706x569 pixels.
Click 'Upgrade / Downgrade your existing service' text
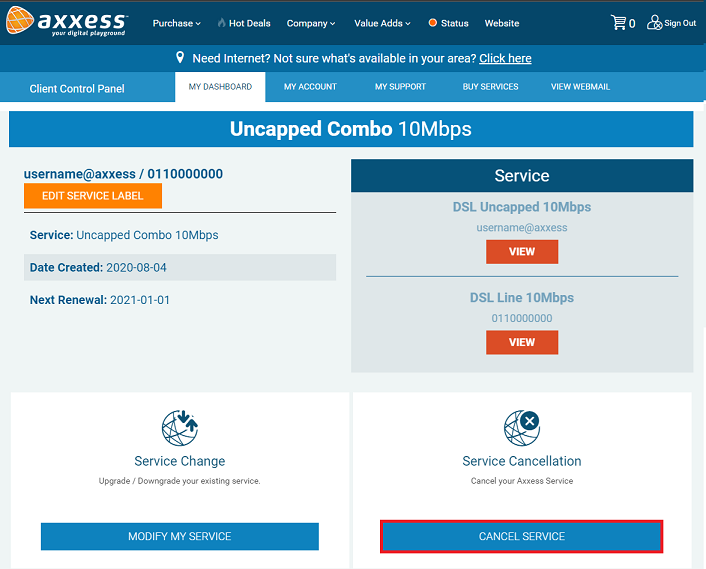tap(180, 481)
